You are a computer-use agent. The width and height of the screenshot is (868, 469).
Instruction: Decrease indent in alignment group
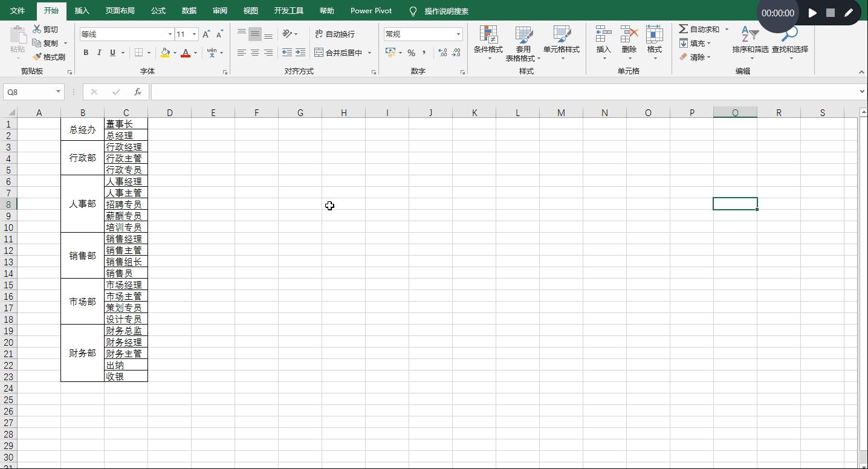coord(287,53)
